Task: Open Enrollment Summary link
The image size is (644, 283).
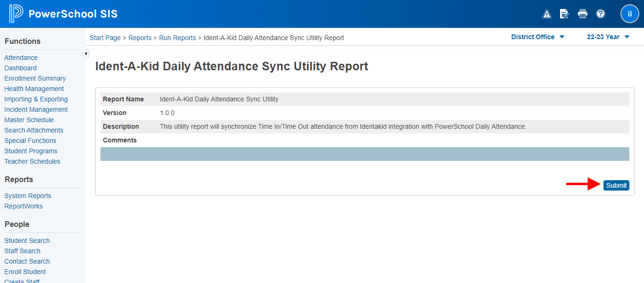Action: click(x=35, y=78)
